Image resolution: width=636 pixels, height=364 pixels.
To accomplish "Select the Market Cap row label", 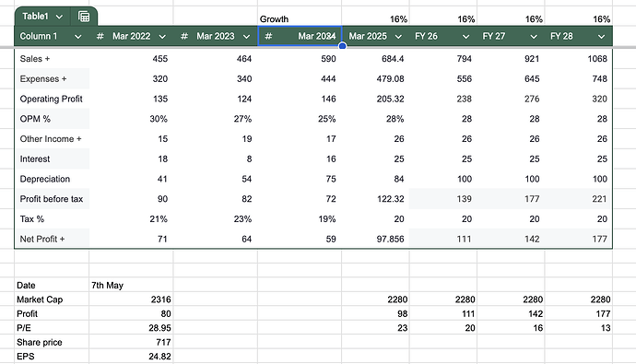I will (40, 299).
